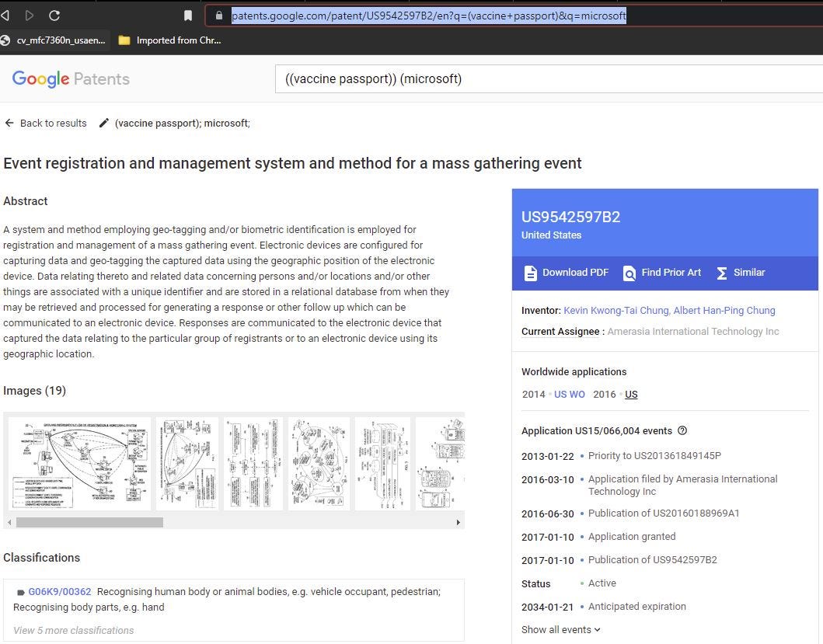
Task: Open the WO worldwide application
Action: [x=577, y=394]
